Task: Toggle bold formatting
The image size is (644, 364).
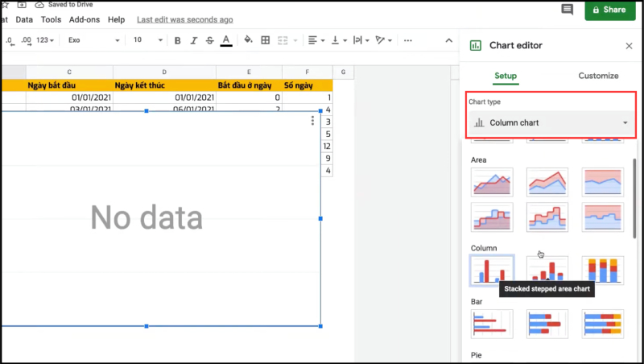Action: tap(177, 40)
